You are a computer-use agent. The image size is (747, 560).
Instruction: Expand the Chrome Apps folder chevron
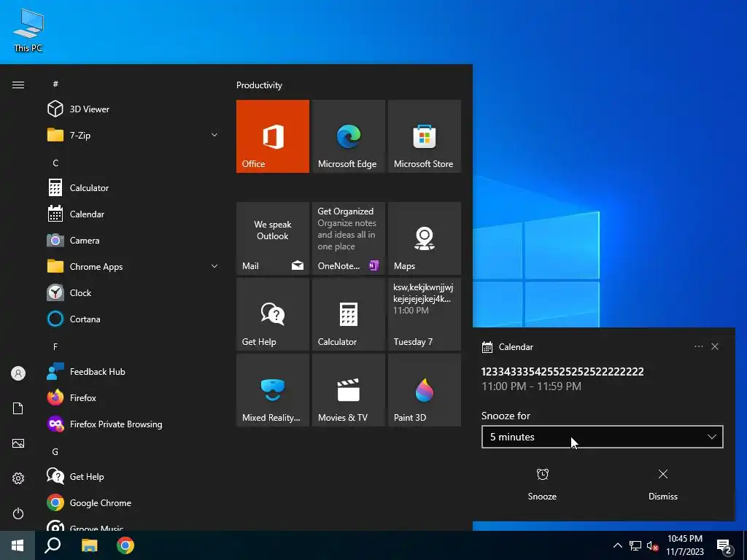pyautogui.click(x=214, y=266)
